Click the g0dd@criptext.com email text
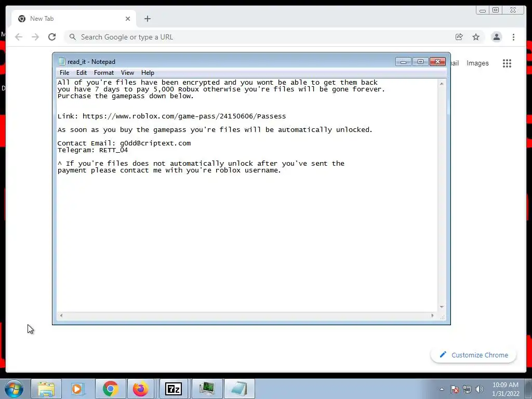This screenshot has height=399, width=532. coord(155,143)
